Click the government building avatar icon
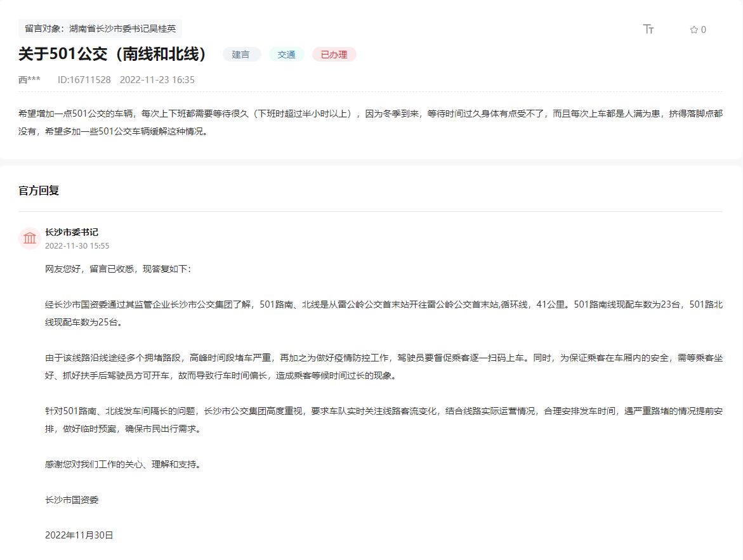This screenshot has height=560, width=743. tap(29, 238)
